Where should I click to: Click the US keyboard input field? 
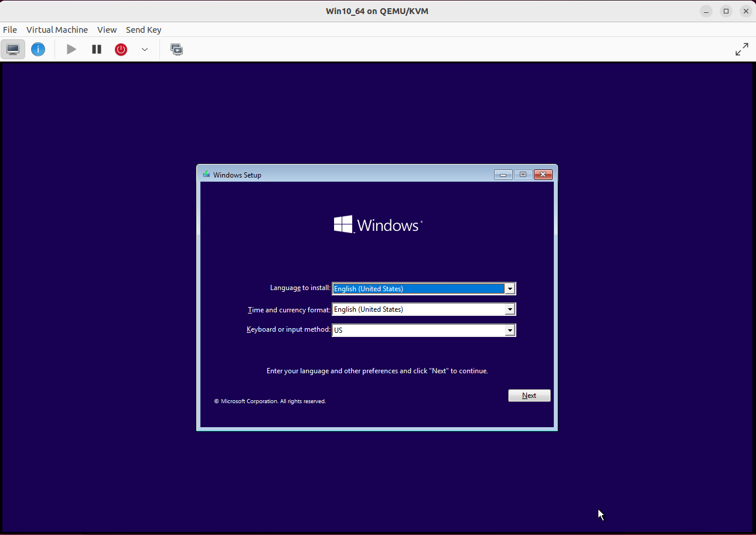point(416,329)
